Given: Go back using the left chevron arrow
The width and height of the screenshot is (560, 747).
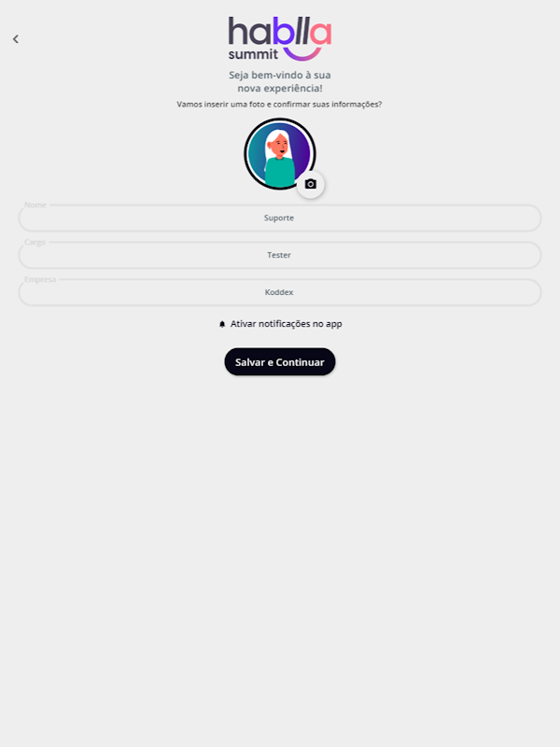Looking at the screenshot, I should (16, 39).
